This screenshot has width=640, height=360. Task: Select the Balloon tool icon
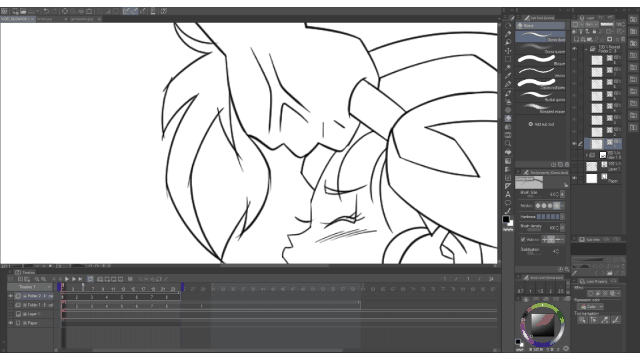(x=508, y=202)
